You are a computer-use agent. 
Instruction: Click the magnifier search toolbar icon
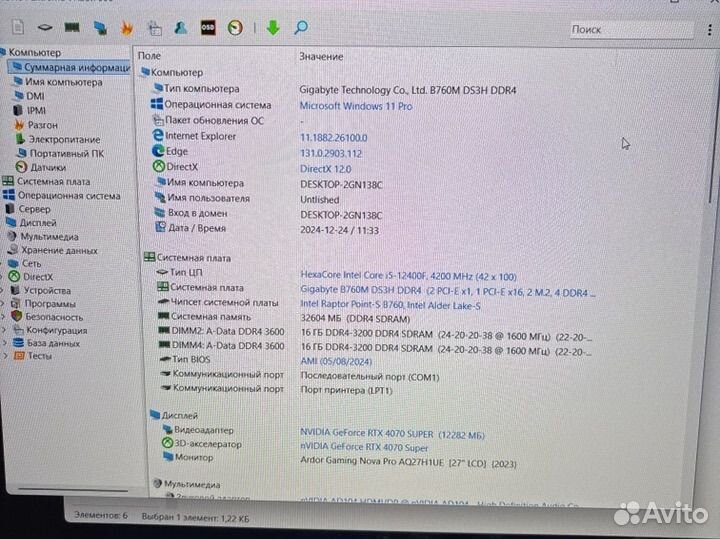pos(301,28)
